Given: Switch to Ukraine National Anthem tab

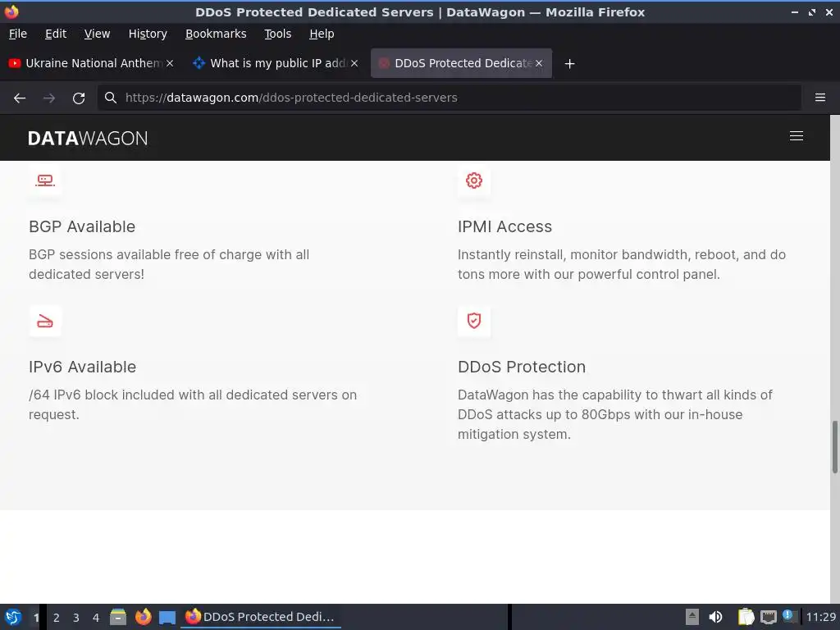Looking at the screenshot, I should coord(91,63).
